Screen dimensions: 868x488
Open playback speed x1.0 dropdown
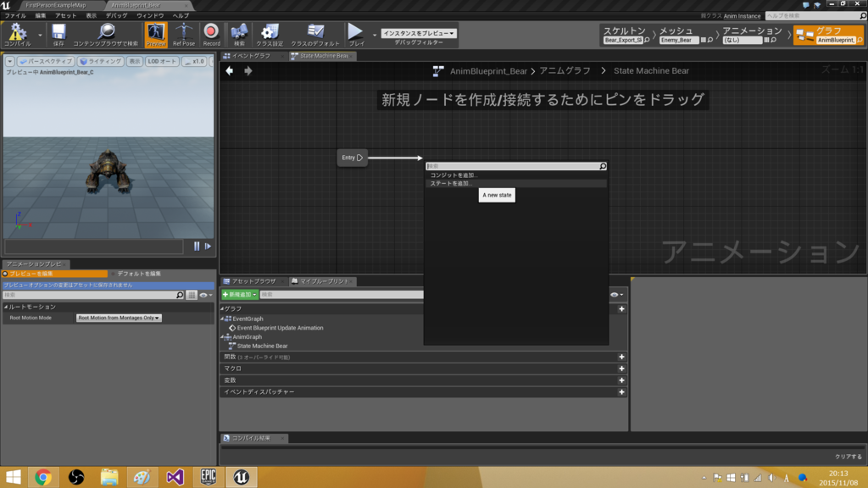194,61
